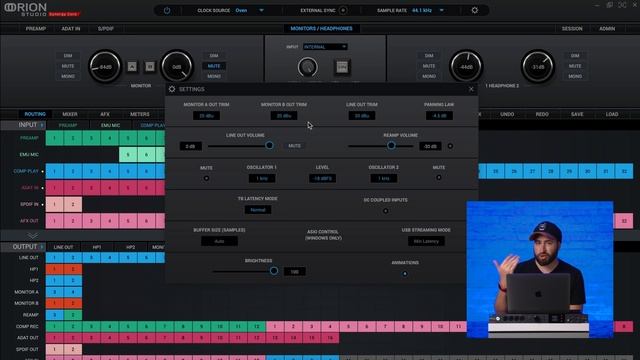The height and width of the screenshot is (360, 640).
Task: Open Monitor A Out Trim dropdown
Action: tap(206, 116)
